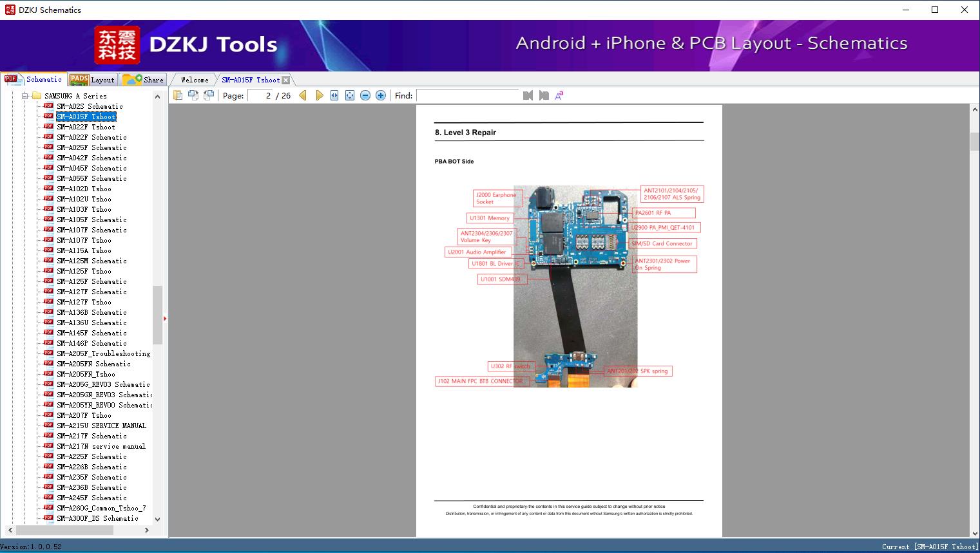Screen dimensions: 980x553
Task: Click tree horizontal scroll-right arrow
Action: (x=147, y=530)
